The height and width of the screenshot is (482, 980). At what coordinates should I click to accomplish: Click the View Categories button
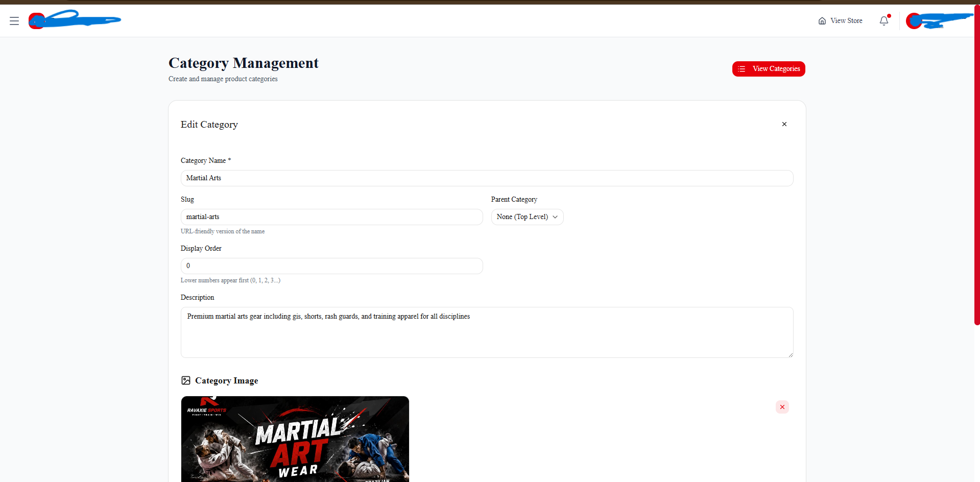tap(769, 69)
